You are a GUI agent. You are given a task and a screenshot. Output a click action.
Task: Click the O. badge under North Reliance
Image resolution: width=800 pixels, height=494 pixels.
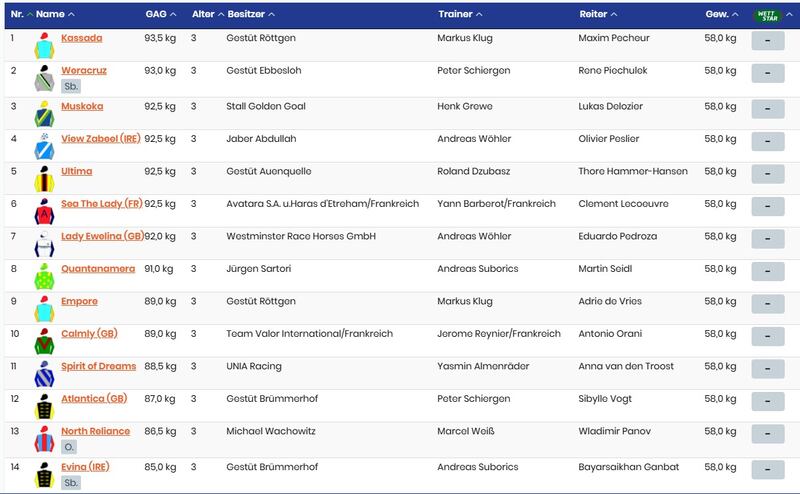[x=69, y=447]
